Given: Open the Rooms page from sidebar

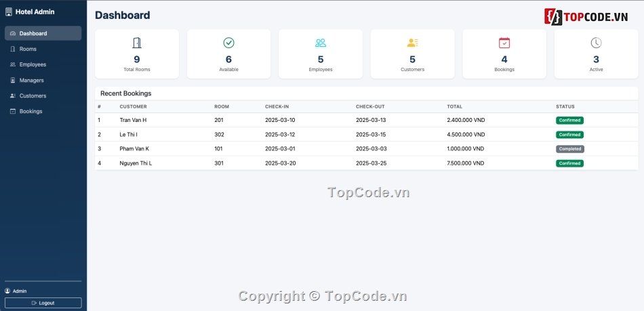Looking at the screenshot, I should pyautogui.click(x=43, y=49).
